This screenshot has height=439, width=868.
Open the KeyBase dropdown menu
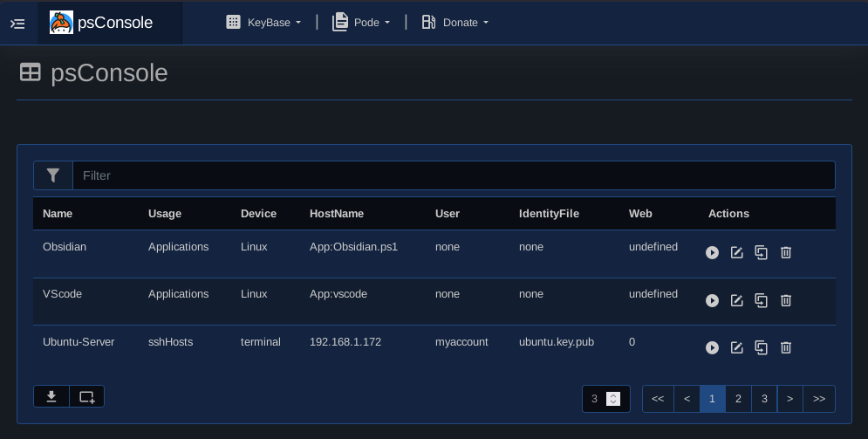pos(263,23)
